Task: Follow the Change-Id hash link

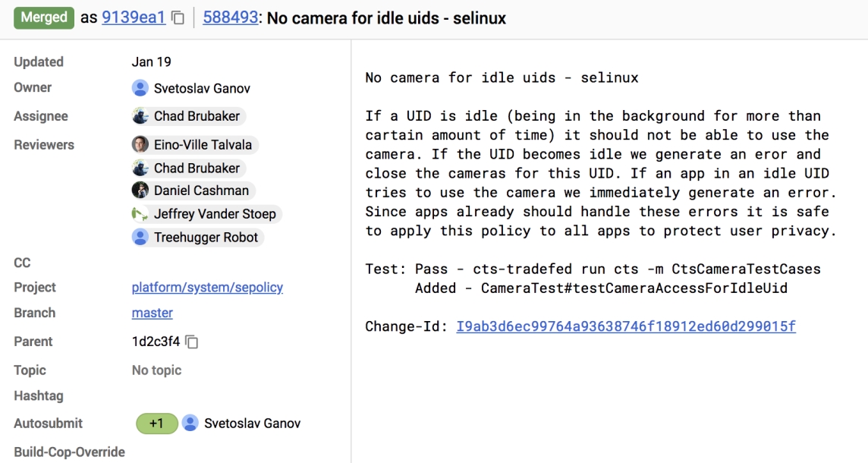Action: [x=626, y=326]
